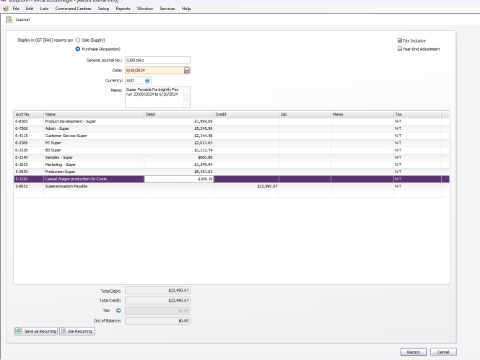
Task: Select the Marketing - Super row
Action: pos(231,165)
